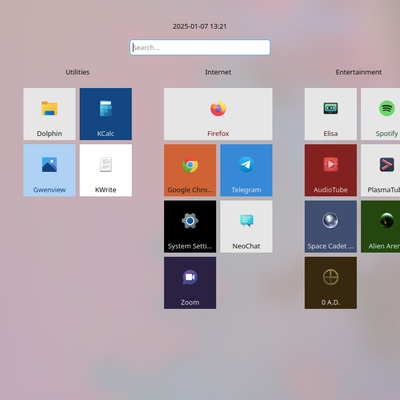Screen dimensions: 400x400
Task: Launch KWrite text editor tile
Action: (106, 170)
